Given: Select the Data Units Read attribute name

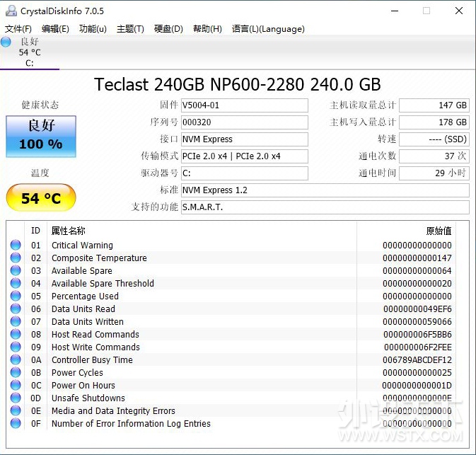Looking at the screenshot, I should 83,309.
